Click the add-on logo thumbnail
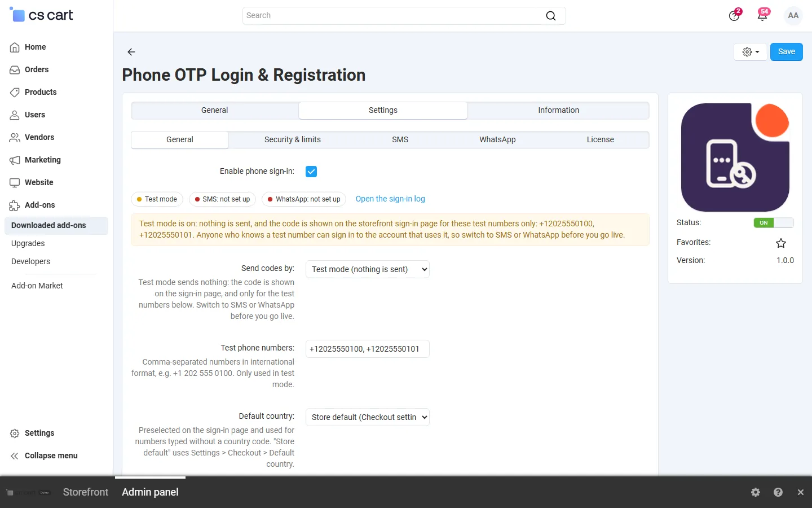The width and height of the screenshot is (812, 508). (735, 157)
